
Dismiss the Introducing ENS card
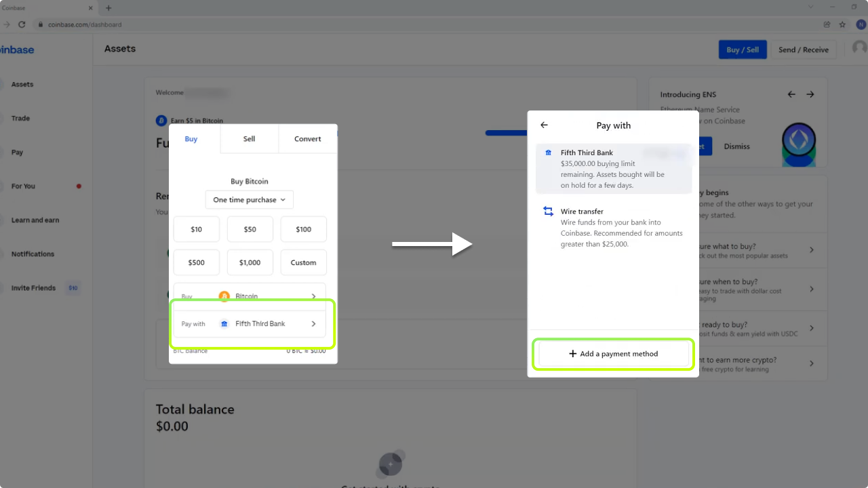coord(737,146)
